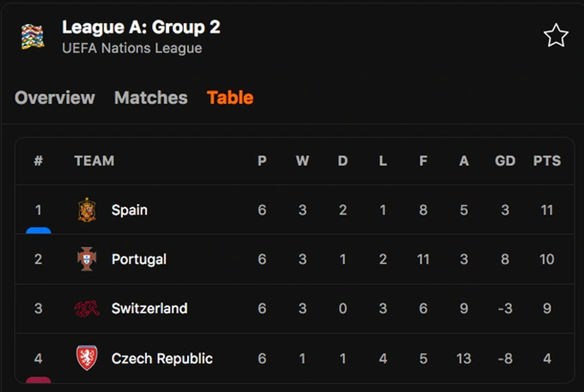Image resolution: width=584 pixels, height=392 pixels.
Task: Click the Spain team crest
Action: click(87, 210)
